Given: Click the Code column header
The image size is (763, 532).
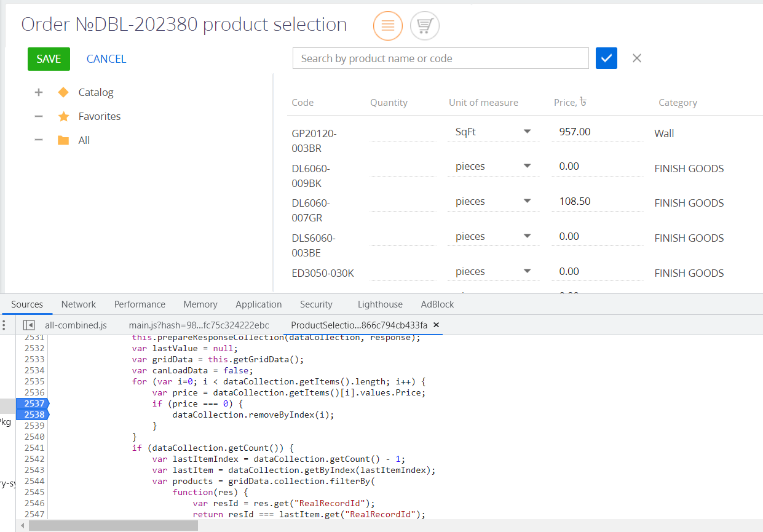Looking at the screenshot, I should [302, 103].
